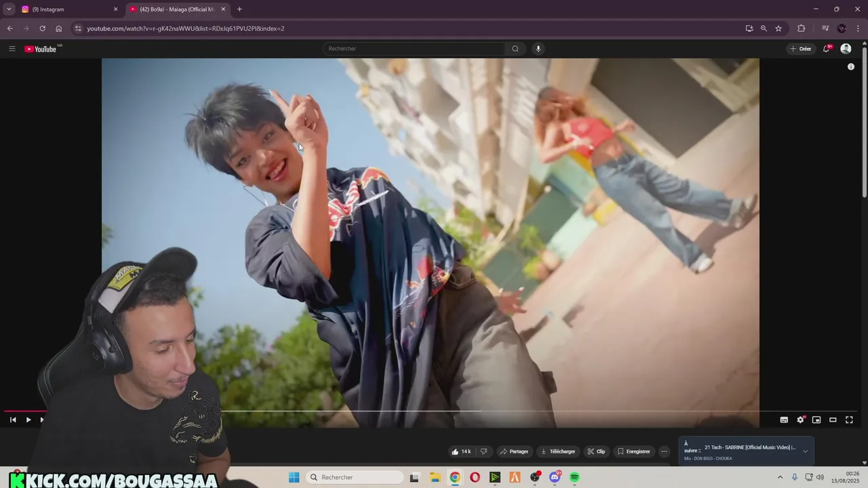Create a Clip of the video
Viewport: 868px width, 488px height.
pos(596,451)
